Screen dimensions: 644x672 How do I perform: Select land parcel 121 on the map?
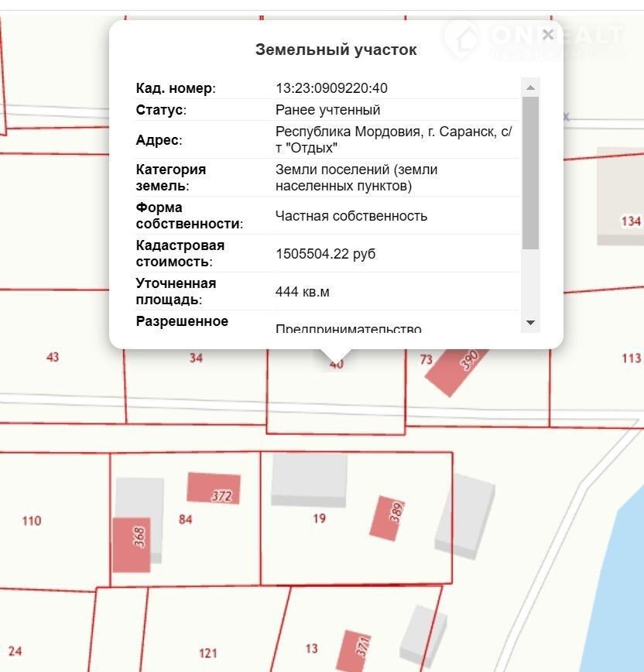coord(207,653)
